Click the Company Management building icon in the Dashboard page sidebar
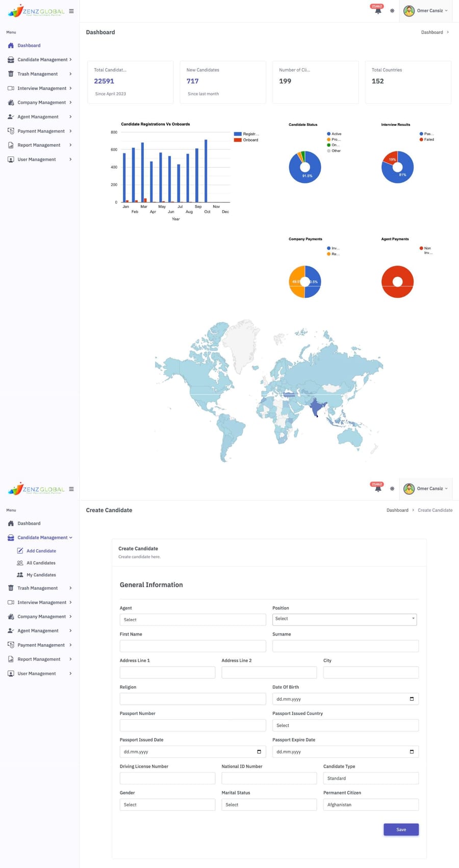The image size is (459, 868). 11,102
